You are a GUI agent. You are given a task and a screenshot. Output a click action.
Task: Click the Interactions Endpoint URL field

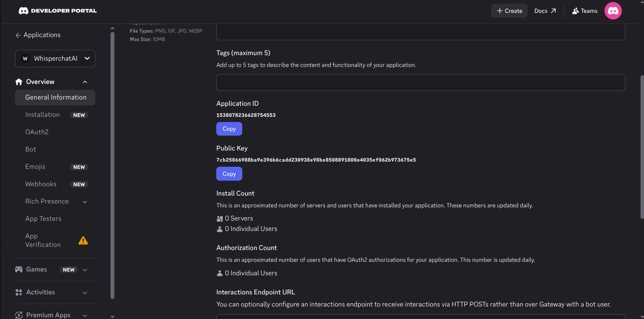420,317
